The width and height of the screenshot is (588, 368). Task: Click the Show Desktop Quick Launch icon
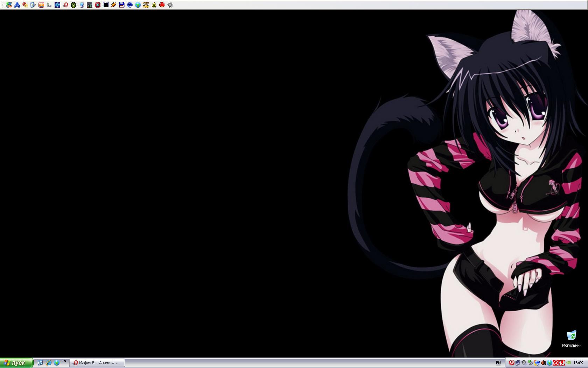pyautogui.click(x=40, y=363)
